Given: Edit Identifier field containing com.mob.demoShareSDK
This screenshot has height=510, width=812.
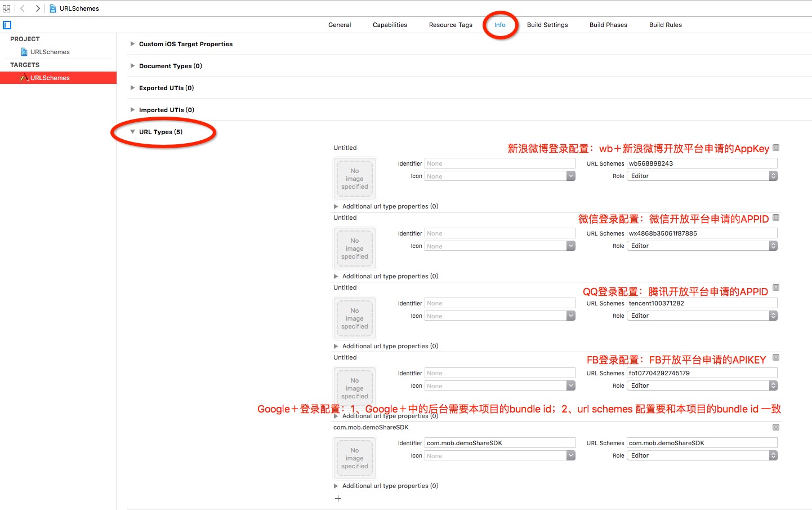Looking at the screenshot, I should click(500, 443).
